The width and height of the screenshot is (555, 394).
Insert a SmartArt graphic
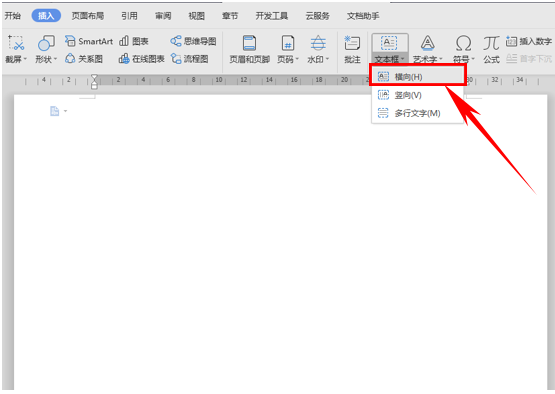click(88, 41)
